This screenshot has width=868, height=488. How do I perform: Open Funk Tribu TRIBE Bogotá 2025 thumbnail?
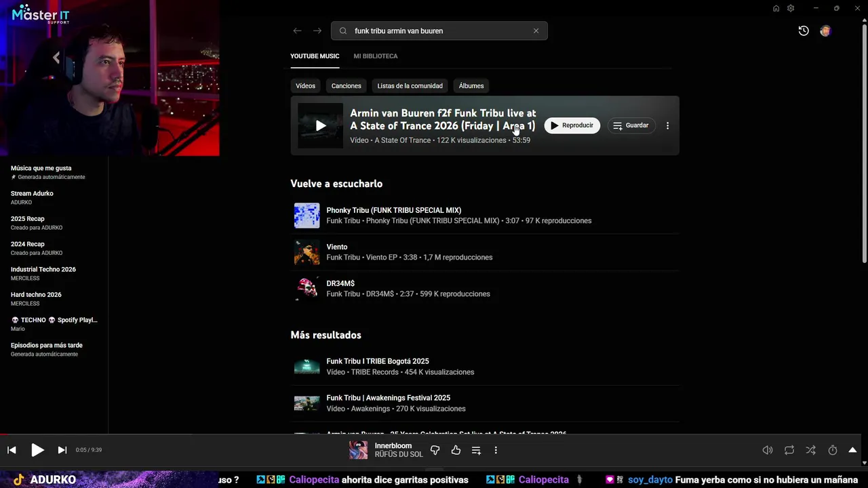pos(307,367)
